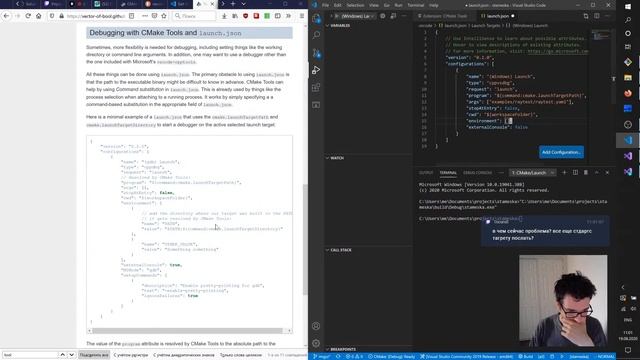Screen dimensions: 640x360
Task: Open changes icon in editor title bar
Action: (586, 16)
